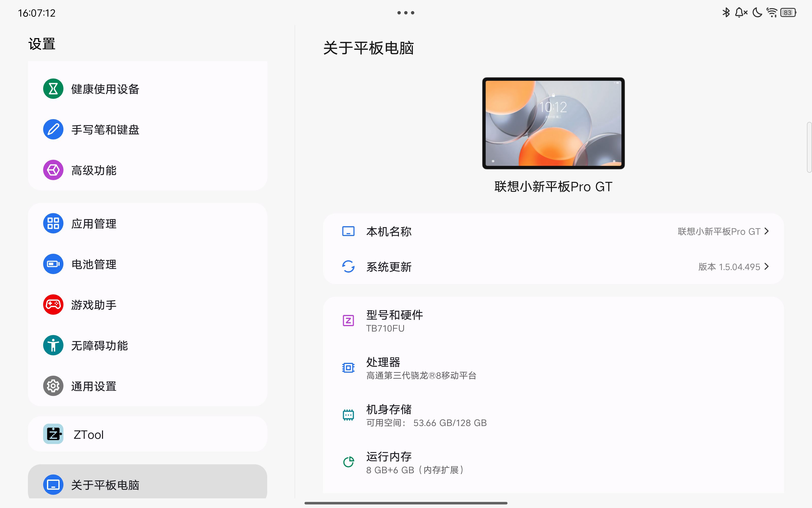
Task: Open 本机名称 row
Action: 553,231
